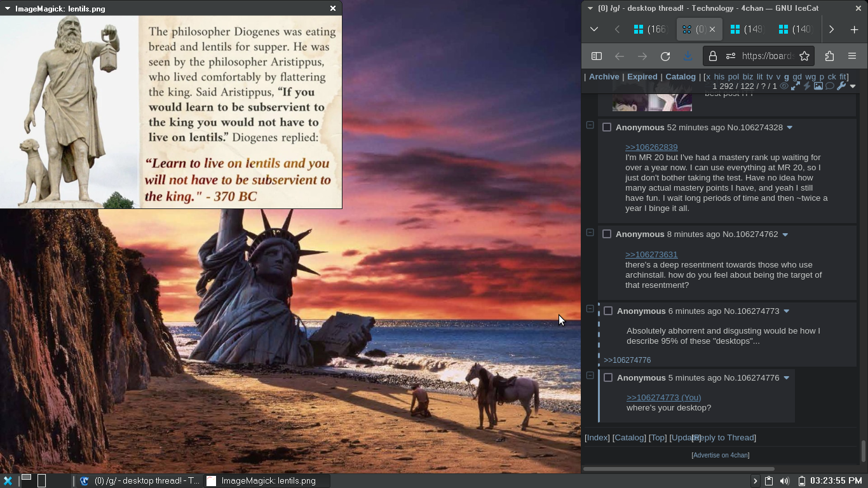868x488 pixels.
Task: Click the page vertical scrollbar thumb
Action: [x=863, y=450]
